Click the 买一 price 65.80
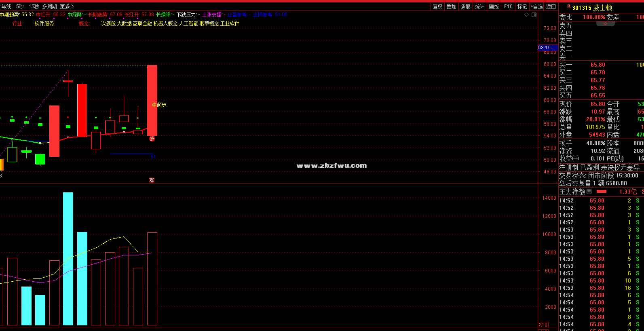 598,65
